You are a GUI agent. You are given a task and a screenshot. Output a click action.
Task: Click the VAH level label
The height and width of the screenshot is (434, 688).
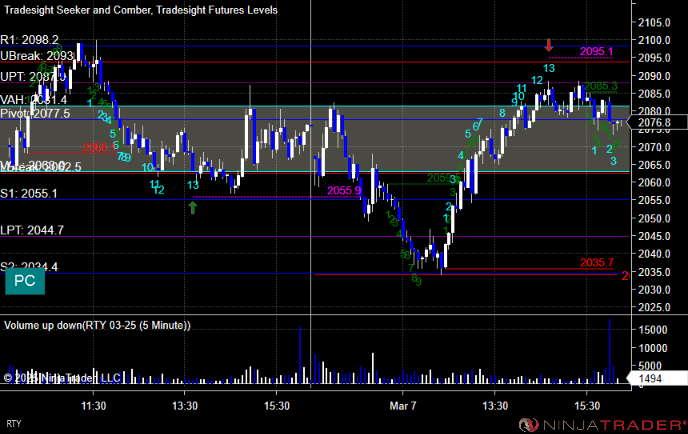point(33,100)
